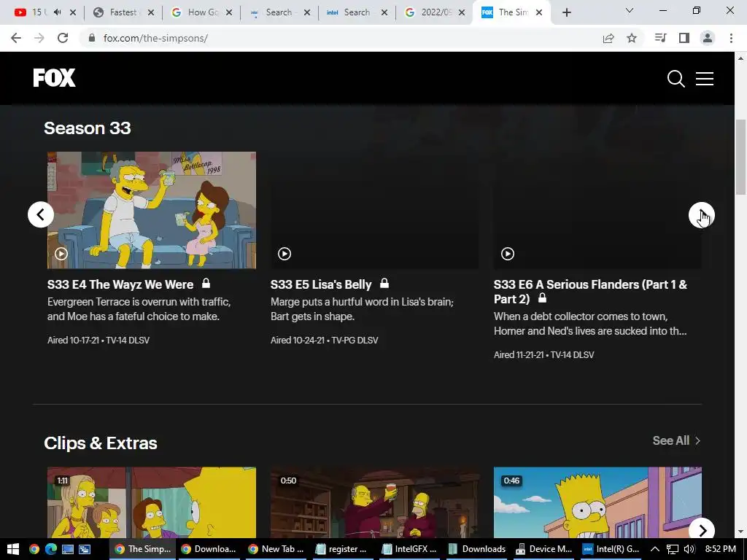Open the Windows Start menu

[13, 549]
